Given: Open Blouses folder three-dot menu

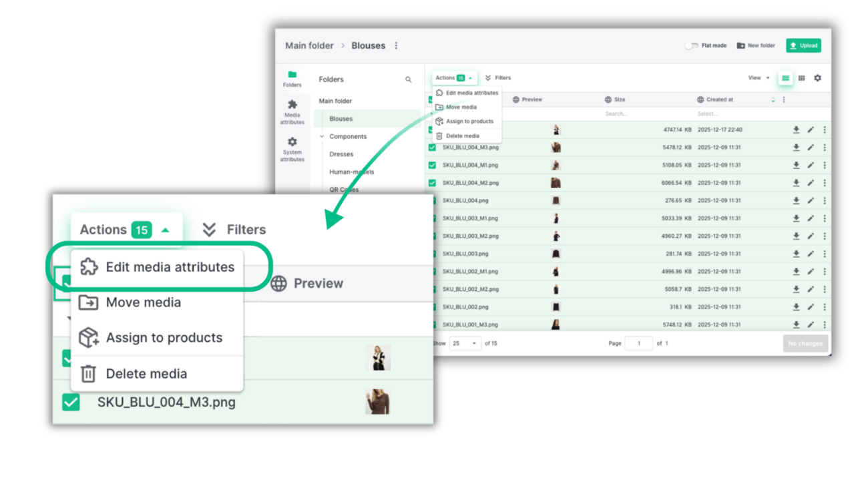Looking at the screenshot, I should point(396,46).
